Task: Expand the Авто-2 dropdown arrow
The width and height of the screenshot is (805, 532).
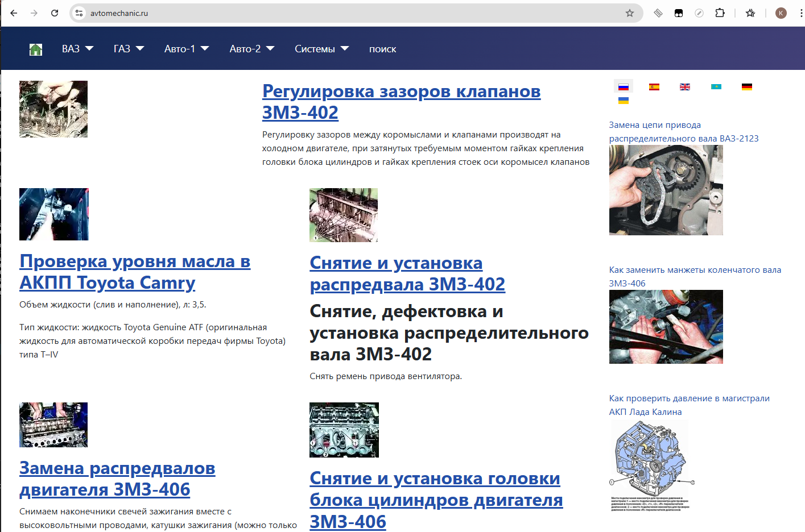Action: [x=270, y=49]
